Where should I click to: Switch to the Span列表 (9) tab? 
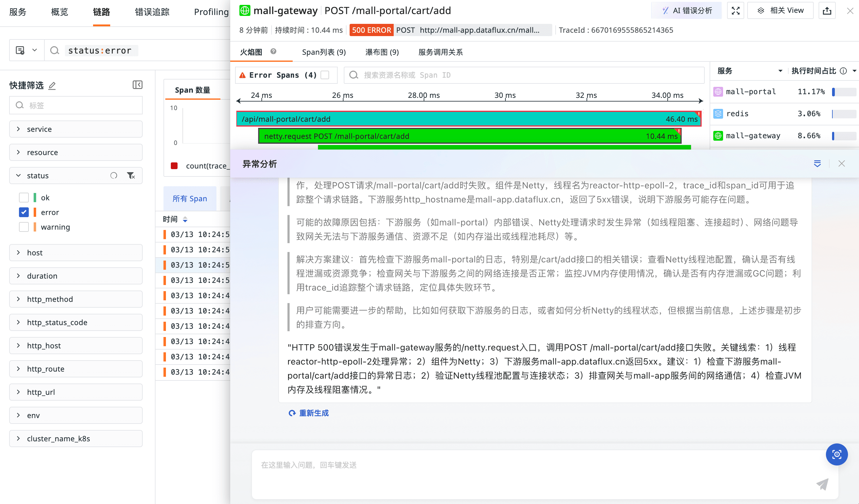pyautogui.click(x=324, y=52)
